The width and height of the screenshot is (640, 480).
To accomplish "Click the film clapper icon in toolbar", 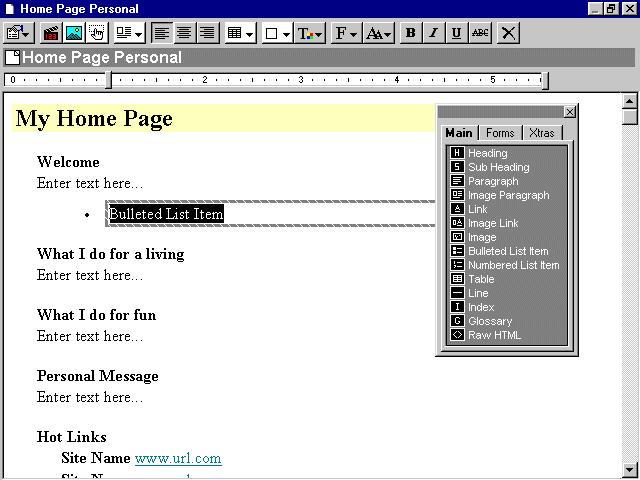I will [51, 33].
